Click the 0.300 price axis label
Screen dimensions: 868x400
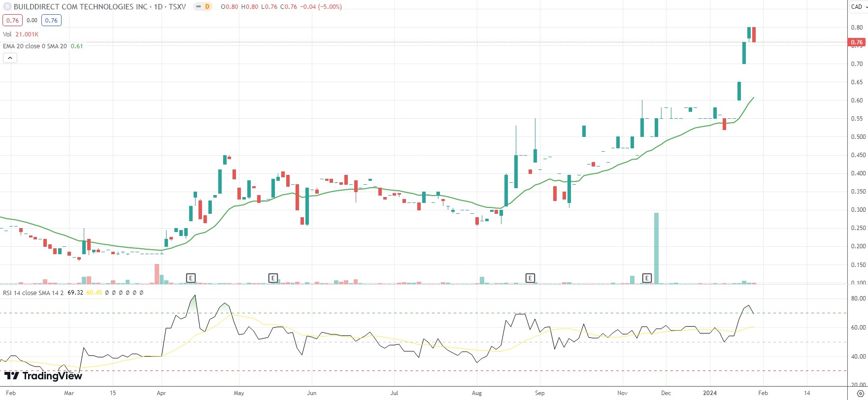pyautogui.click(x=858, y=210)
